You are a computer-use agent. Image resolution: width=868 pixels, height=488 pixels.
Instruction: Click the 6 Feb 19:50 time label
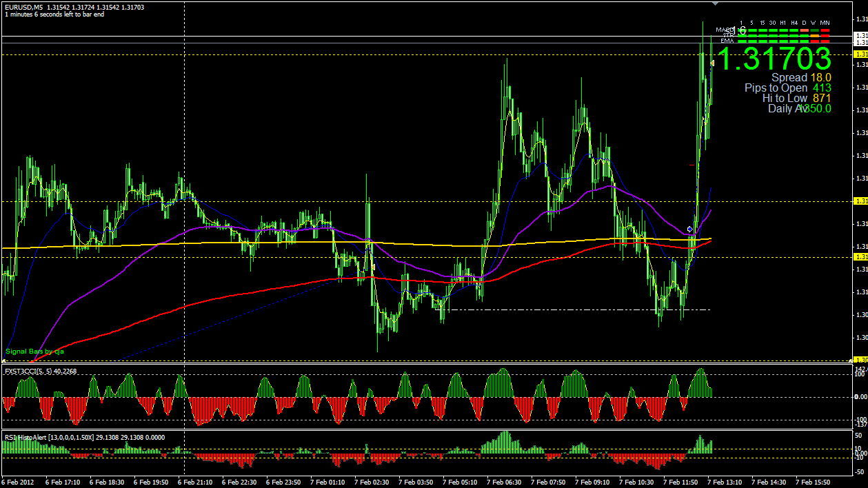click(151, 482)
